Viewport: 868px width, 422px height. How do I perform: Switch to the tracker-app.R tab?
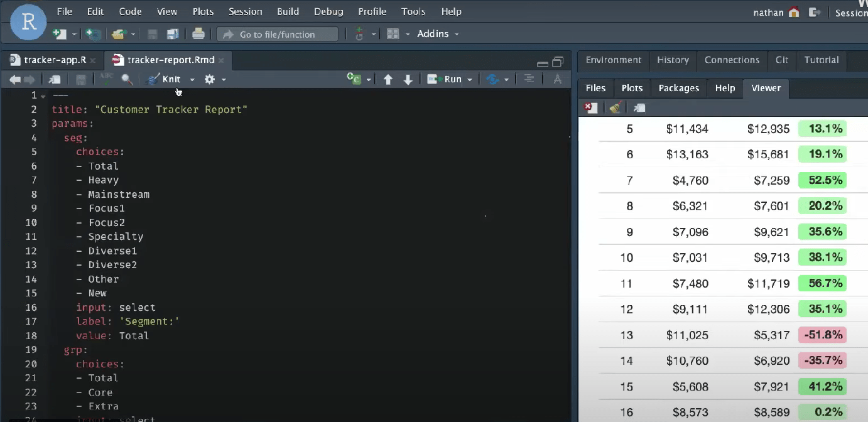click(x=55, y=60)
